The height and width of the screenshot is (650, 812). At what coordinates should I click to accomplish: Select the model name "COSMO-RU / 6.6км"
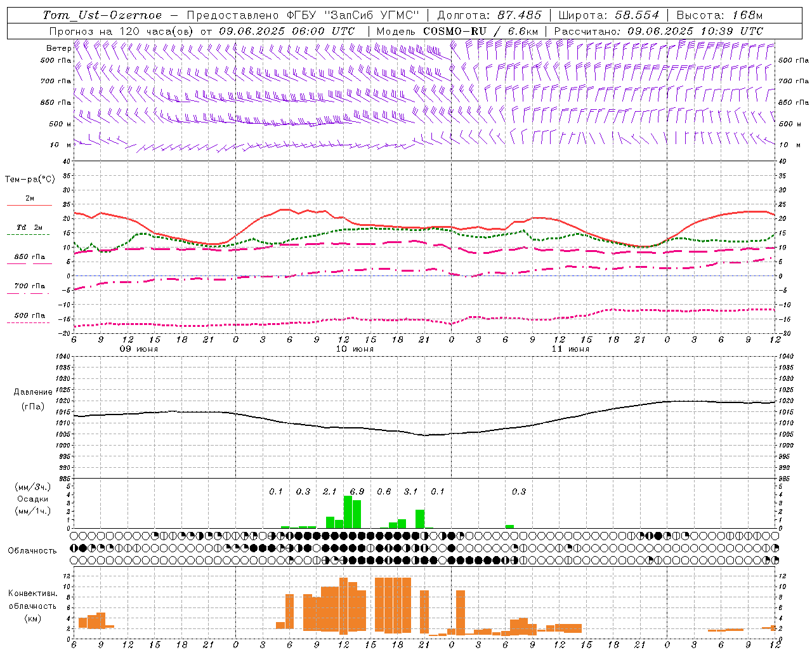[480, 31]
